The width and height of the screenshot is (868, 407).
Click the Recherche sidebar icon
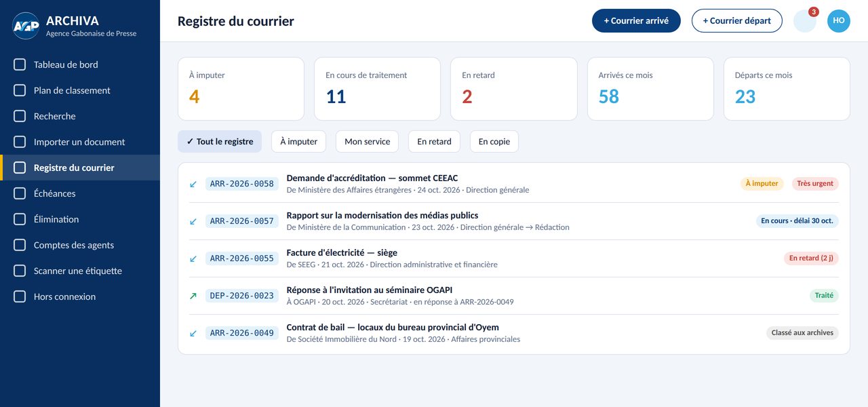pyautogui.click(x=20, y=116)
